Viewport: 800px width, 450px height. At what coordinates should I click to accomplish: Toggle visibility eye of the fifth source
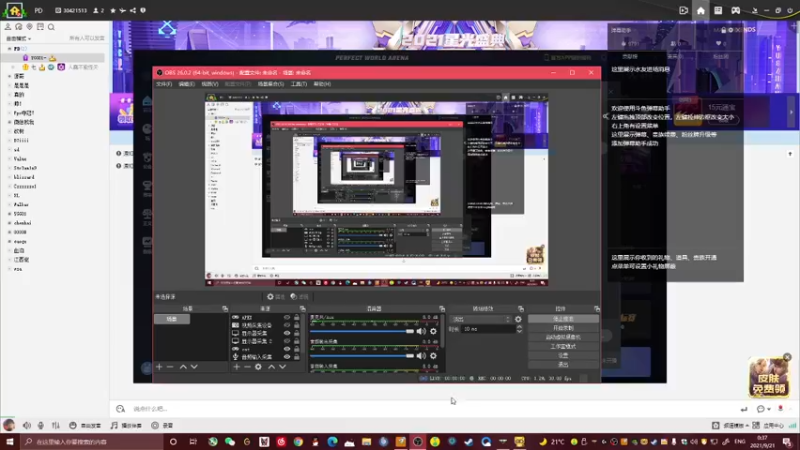287,349
